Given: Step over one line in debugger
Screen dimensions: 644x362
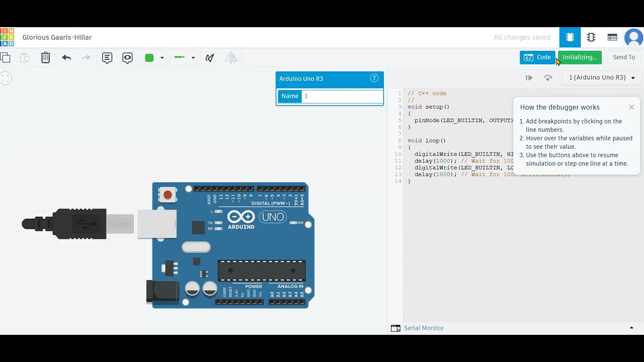Looking at the screenshot, I should [x=548, y=78].
